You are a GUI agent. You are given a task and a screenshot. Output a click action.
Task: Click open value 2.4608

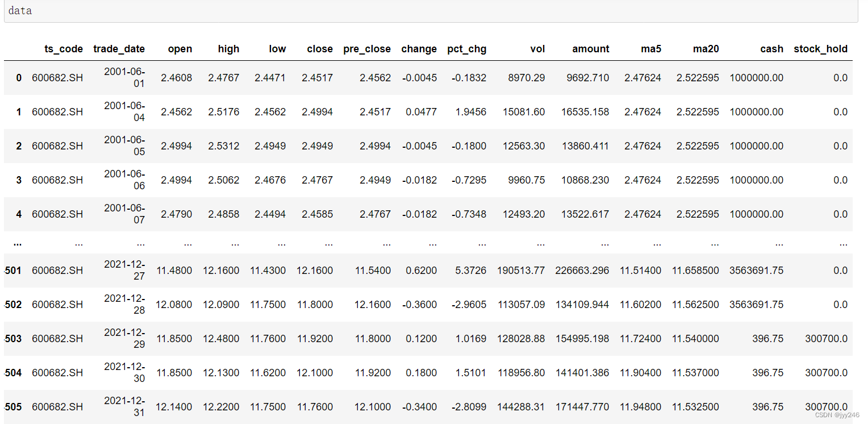pyautogui.click(x=176, y=78)
